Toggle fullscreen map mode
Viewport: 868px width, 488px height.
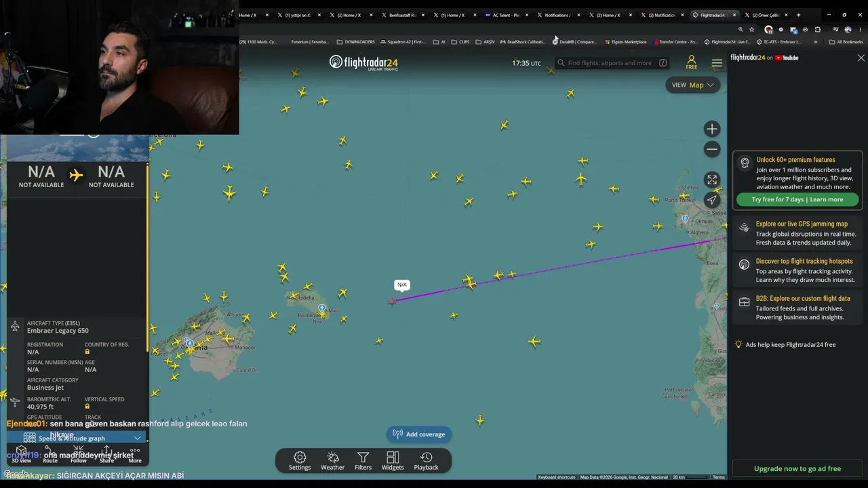coord(711,180)
